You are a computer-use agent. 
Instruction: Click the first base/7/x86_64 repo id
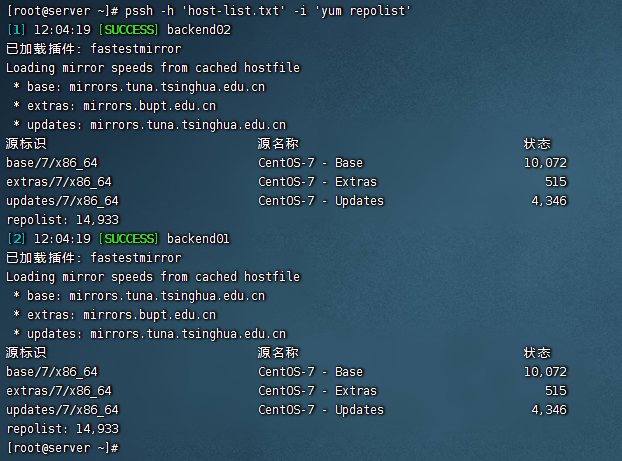(52, 163)
